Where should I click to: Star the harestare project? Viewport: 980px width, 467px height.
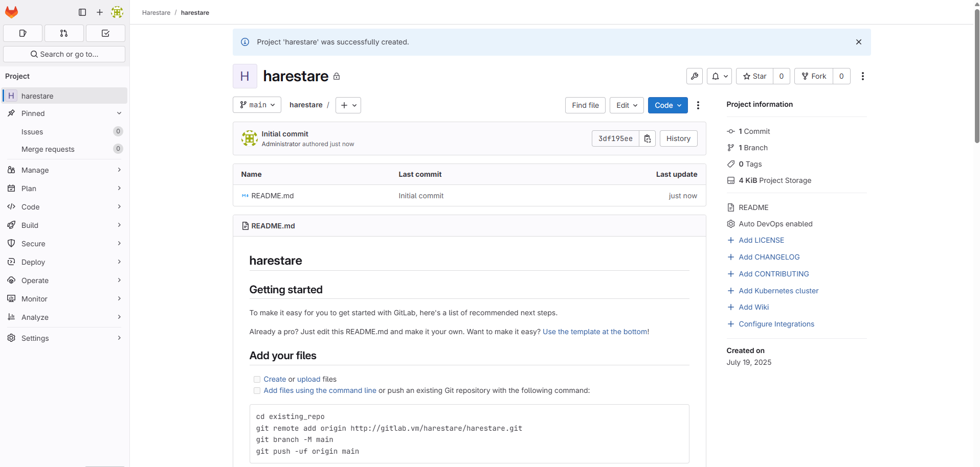[755, 76]
